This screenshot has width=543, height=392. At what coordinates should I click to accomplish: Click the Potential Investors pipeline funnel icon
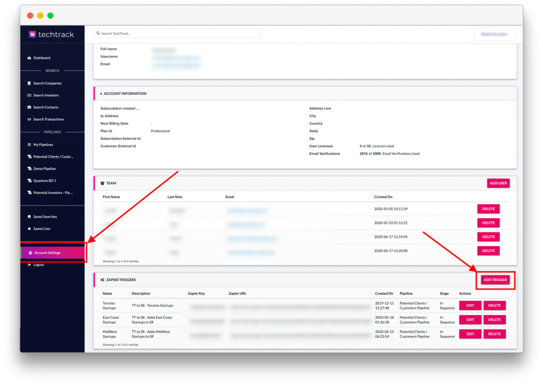pyautogui.click(x=30, y=193)
